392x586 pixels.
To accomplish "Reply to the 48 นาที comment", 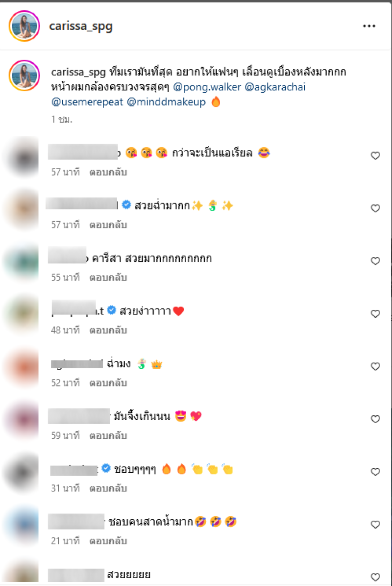I will [x=108, y=331].
